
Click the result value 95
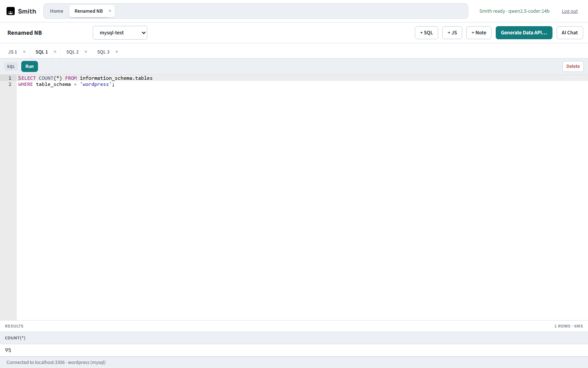point(8,350)
